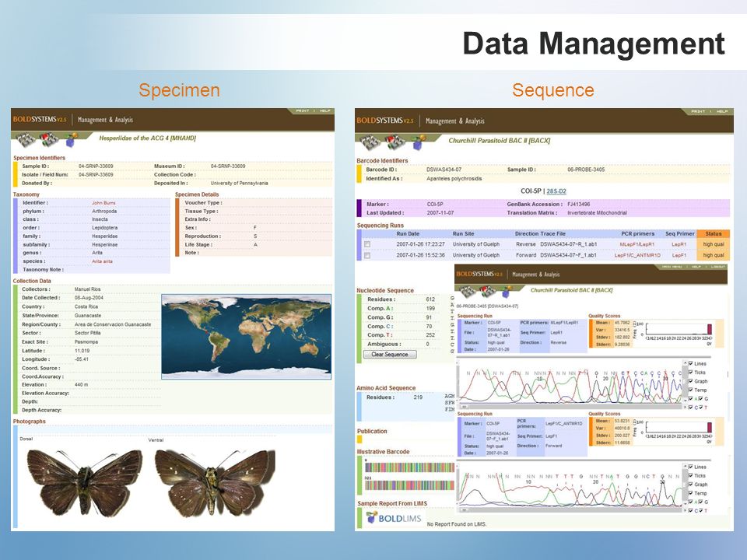Select the Collectors value Manuel Rios

[87, 289]
